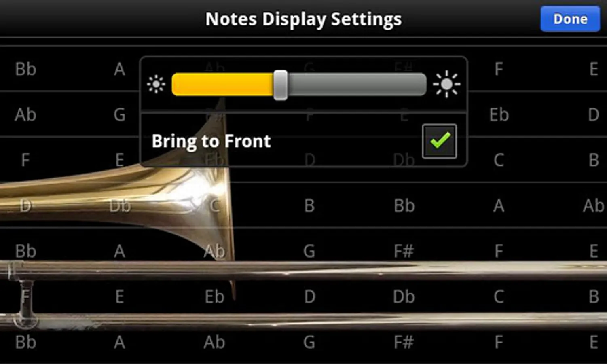The height and width of the screenshot is (364, 607).
Task: Tap the lone A note beside Ab
Action: coord(499,206)
